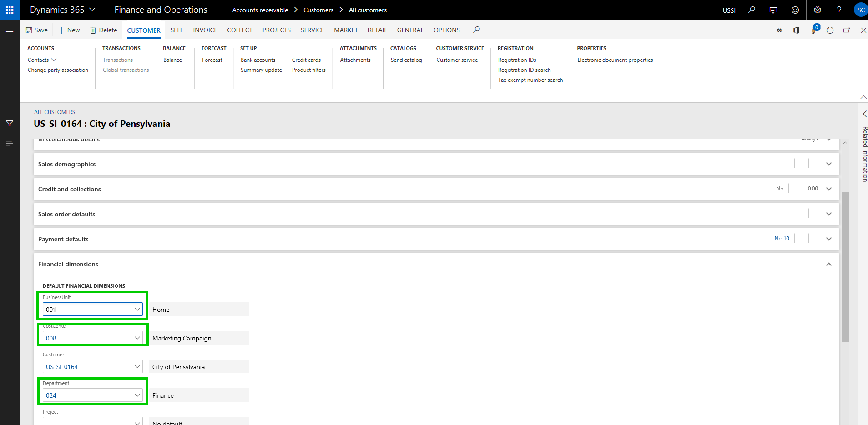Click the search magnifier in the top bar
Viewport: 868px width, 425px height.
(x=752, y=10)
